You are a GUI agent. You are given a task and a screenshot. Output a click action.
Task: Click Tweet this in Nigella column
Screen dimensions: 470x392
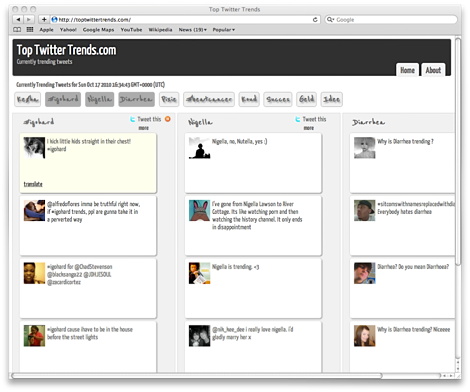314,119
